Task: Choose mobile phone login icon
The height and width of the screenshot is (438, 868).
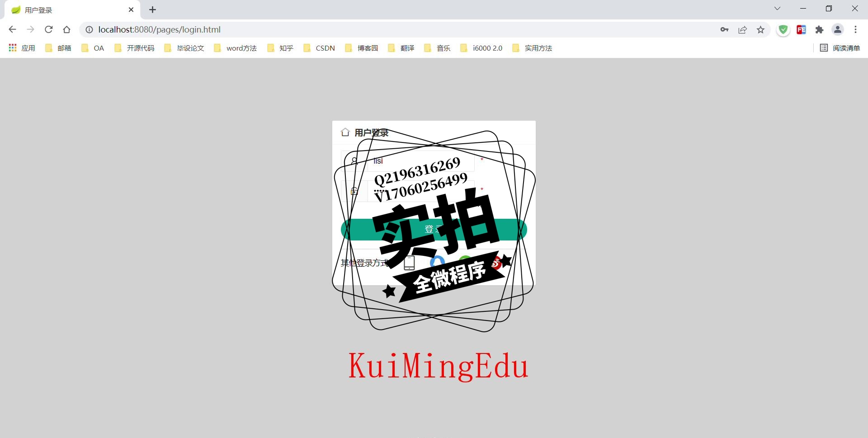Action: [x=409, y=263]
